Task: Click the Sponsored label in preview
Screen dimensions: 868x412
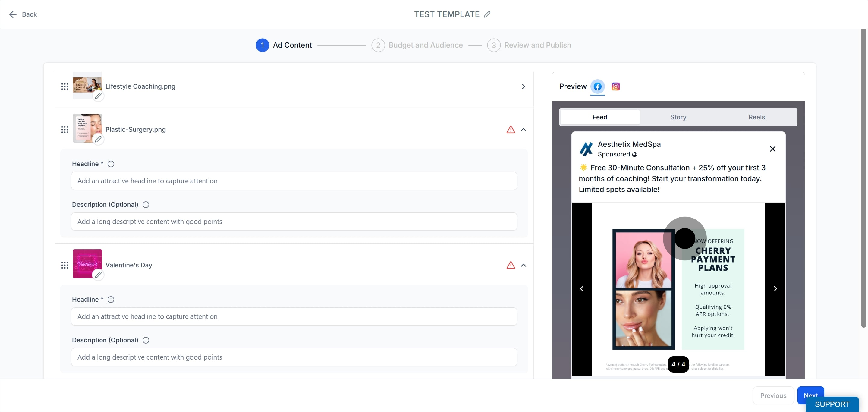Action: pos(614,154)
